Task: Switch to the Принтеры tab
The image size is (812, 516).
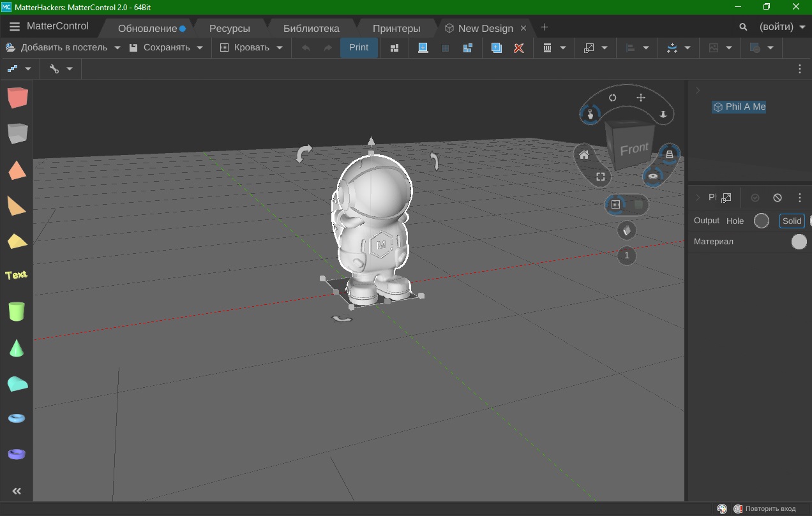Action: pos(396,28)
